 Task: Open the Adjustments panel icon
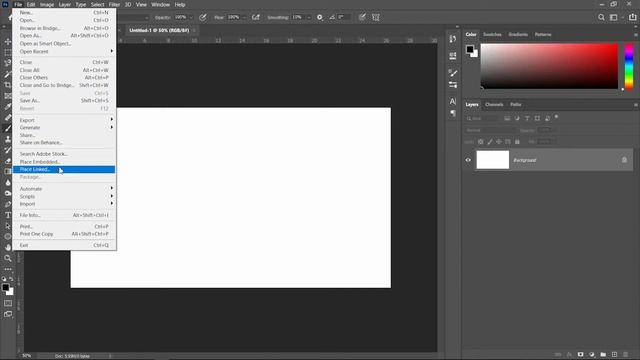pyautogui.click(x=453, y=85)
